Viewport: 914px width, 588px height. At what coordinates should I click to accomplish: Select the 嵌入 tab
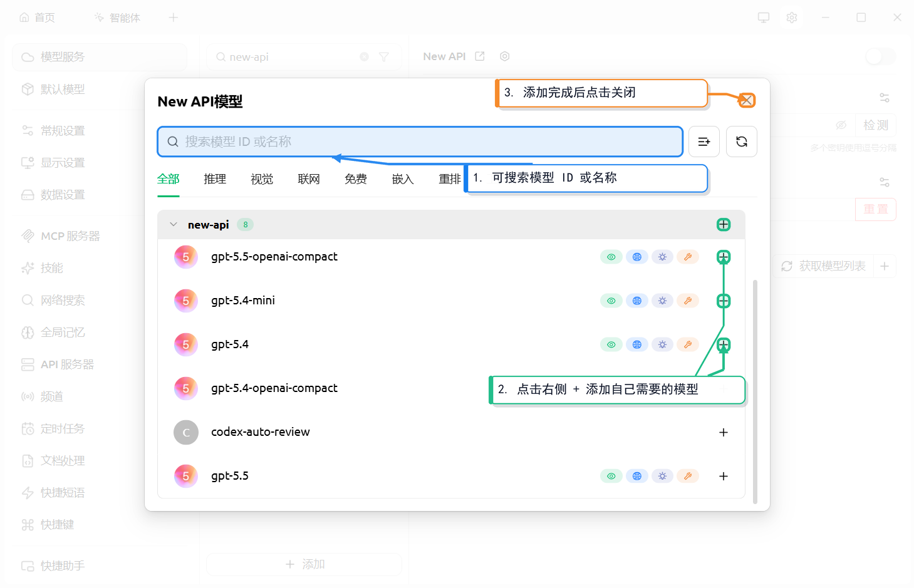pos(403,179)
